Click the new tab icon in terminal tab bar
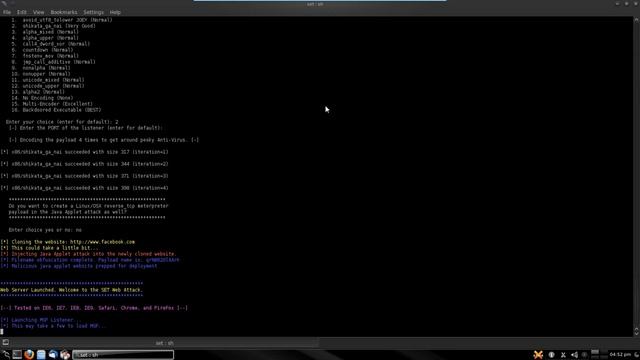This screenshot has height=360, width=640. 6,342
